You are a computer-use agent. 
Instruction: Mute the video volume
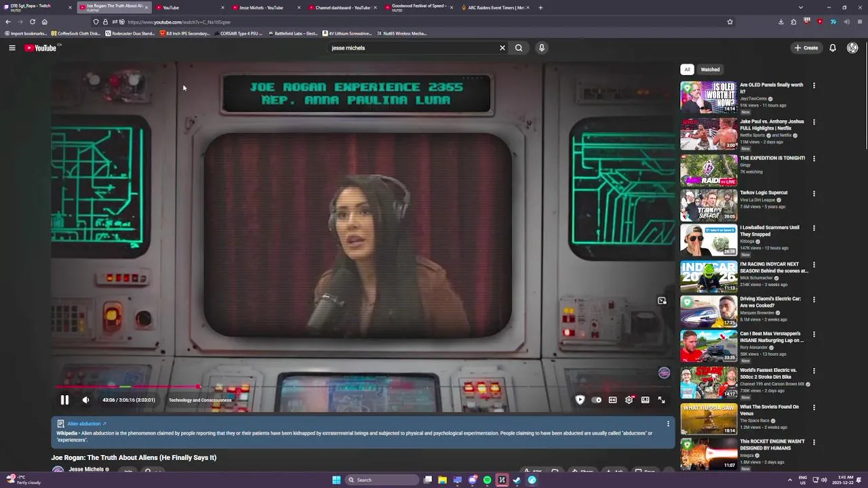(x=85, y=400)
